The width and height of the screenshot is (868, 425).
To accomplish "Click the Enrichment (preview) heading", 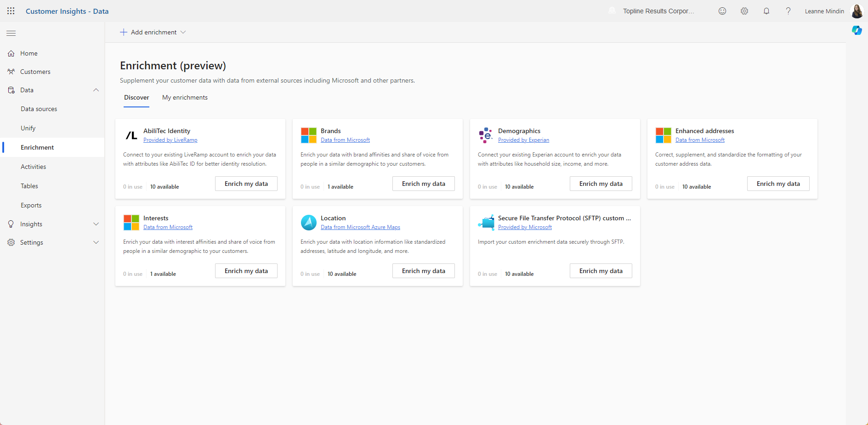I will 173,66.
